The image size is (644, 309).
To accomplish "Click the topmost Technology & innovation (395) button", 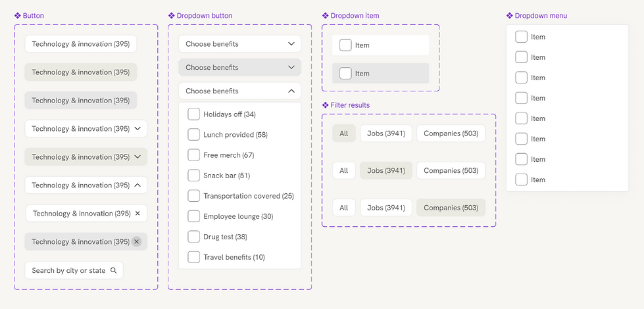I will pos(80,44).
